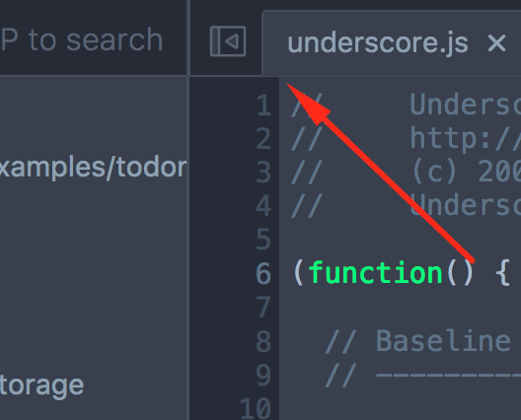The width and height of the screenshot is (521, 420).
Task: Select the storage item in the sidebar
Action: click(41, 385)
